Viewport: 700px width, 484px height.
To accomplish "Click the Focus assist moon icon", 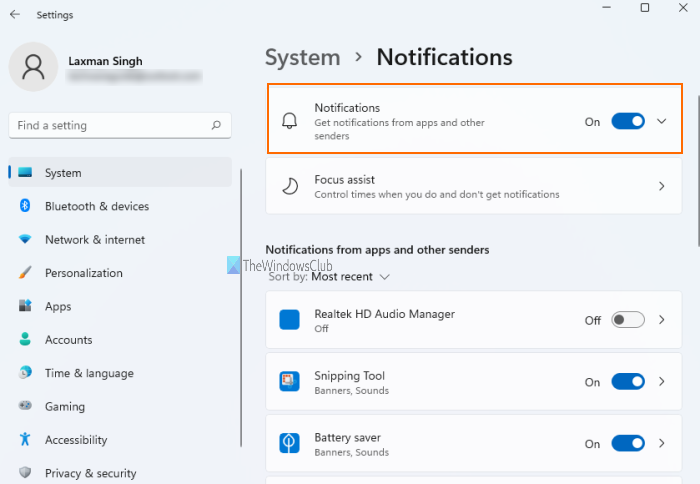I will coord(289,186).
